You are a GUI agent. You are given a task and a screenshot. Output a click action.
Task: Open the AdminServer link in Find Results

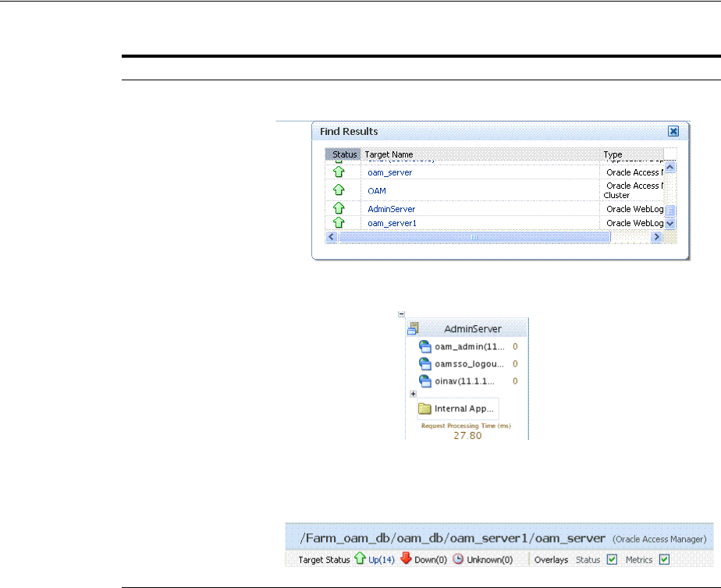391,209
